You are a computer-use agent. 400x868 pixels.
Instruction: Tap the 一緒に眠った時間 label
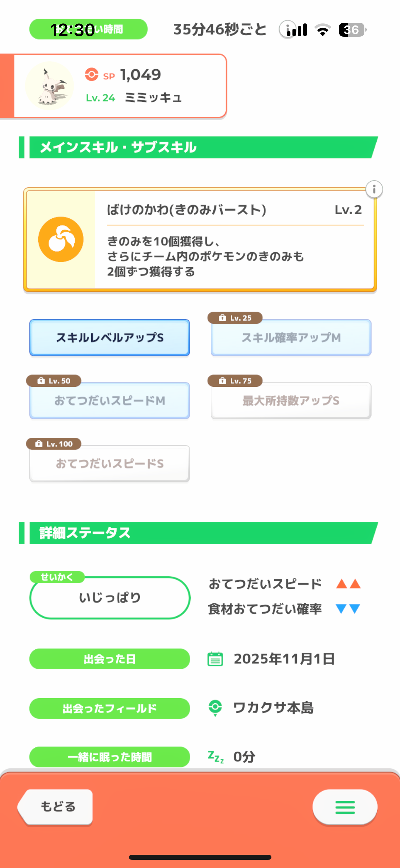(x=110, y=757)
